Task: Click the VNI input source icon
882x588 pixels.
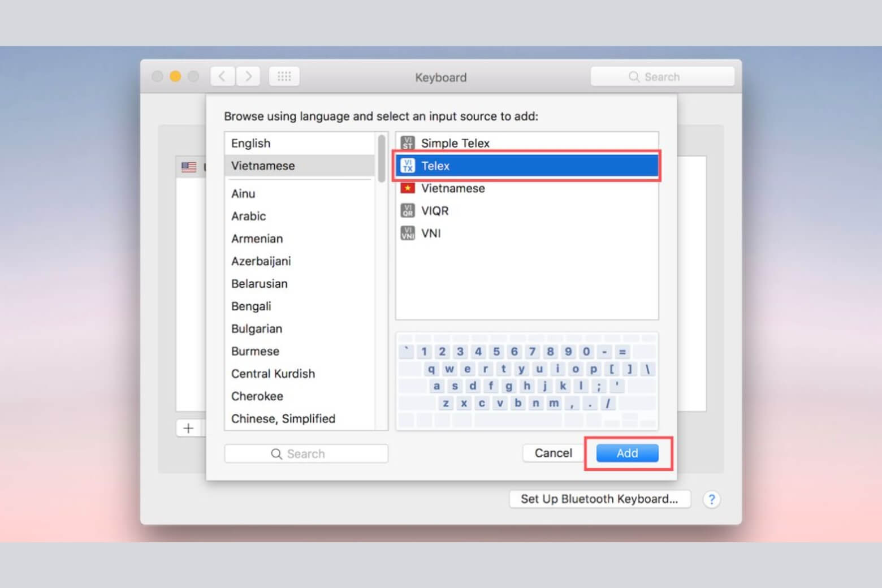Action: [x=407, y=233]
